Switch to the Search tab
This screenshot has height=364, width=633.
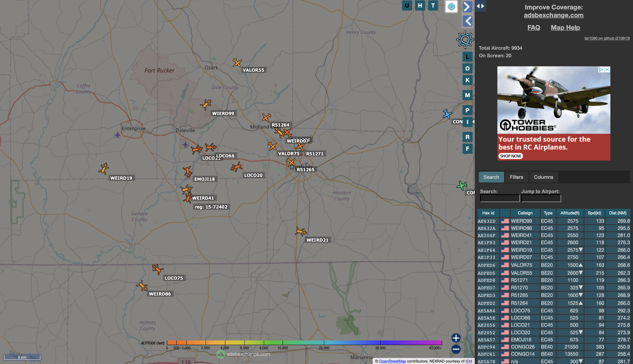click(x=491, y=177)
